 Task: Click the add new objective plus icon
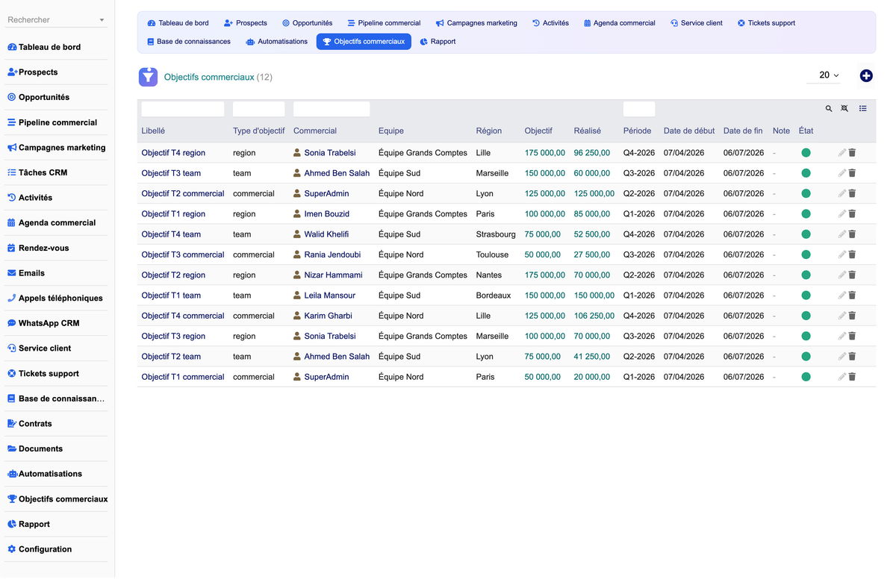866,75
